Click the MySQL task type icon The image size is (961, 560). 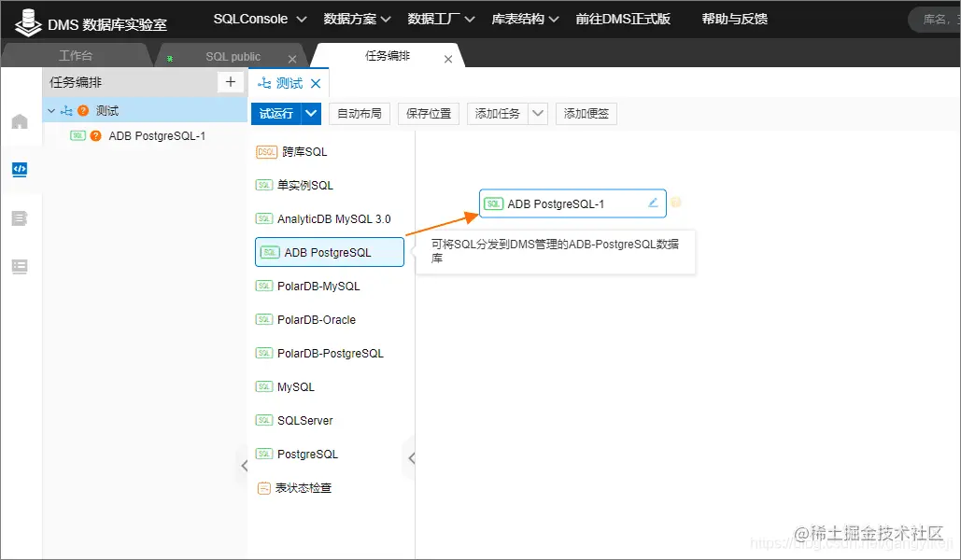(x=264, y=386)
